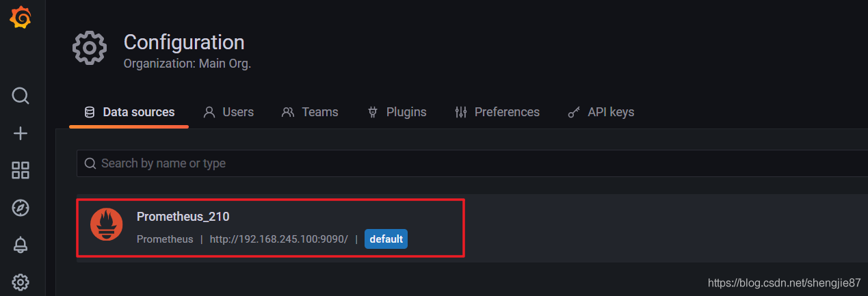
Task: Click the http://192.168.245.100:9090/ URL text
Action: pyautogui.click(x=278, y=239)
